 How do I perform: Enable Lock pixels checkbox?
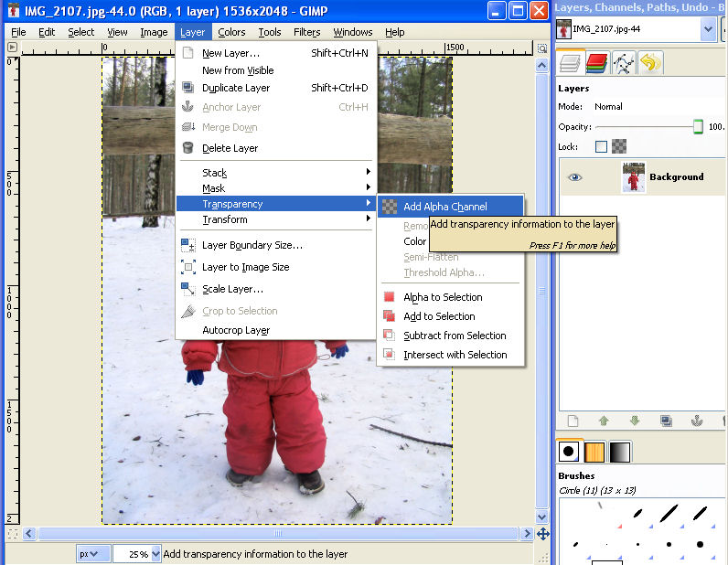click(601, 146)
